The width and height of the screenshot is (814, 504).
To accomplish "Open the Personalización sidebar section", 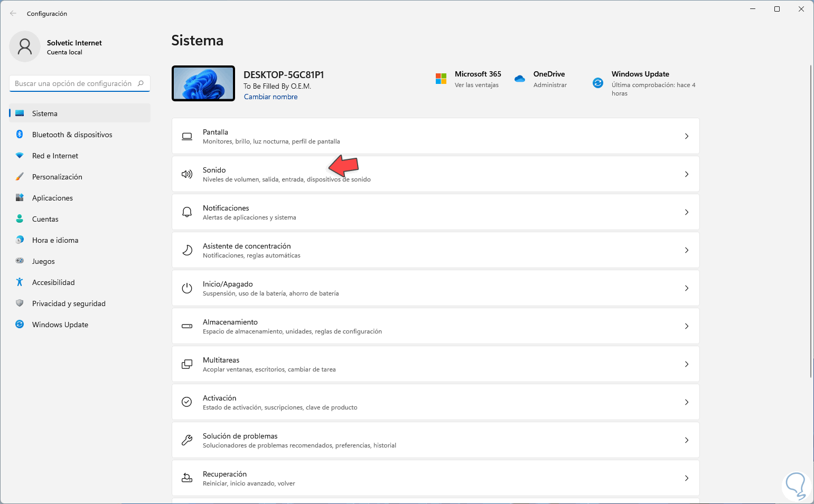I will point(57,177).
